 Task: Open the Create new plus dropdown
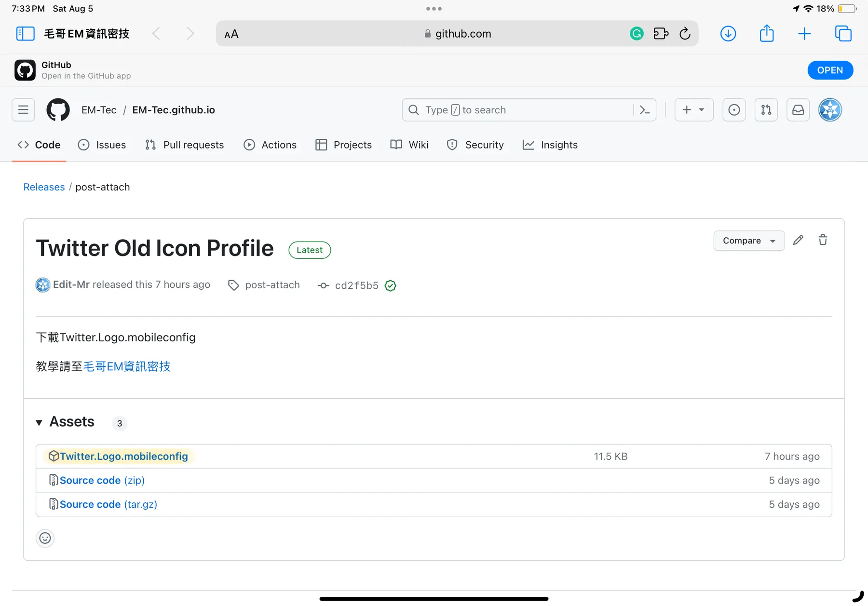(x=694, y=110)
